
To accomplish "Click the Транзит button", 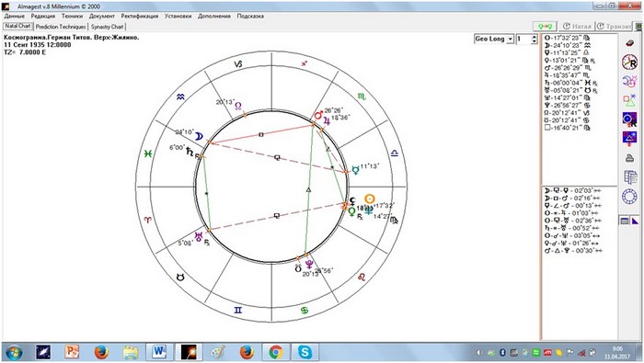I will [x=614, y=27].
